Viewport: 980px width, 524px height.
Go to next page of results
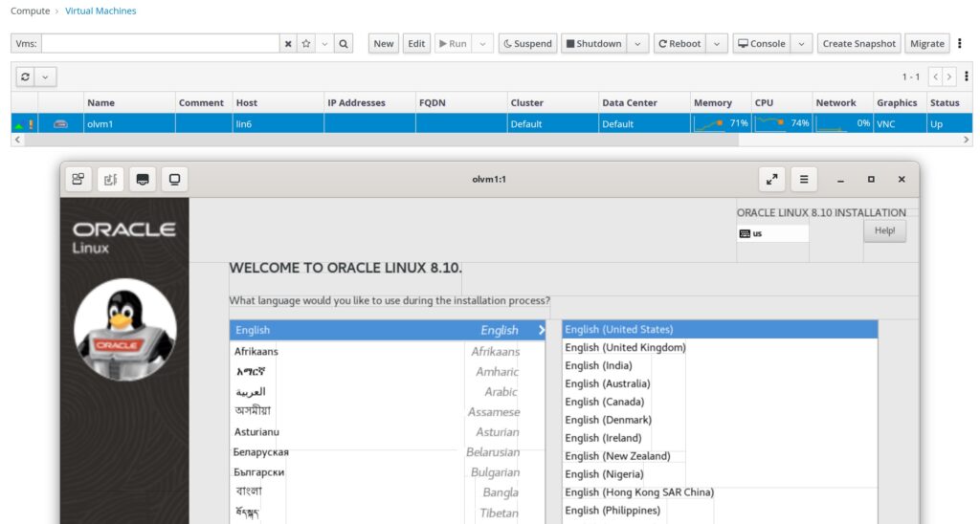(949, 76)
